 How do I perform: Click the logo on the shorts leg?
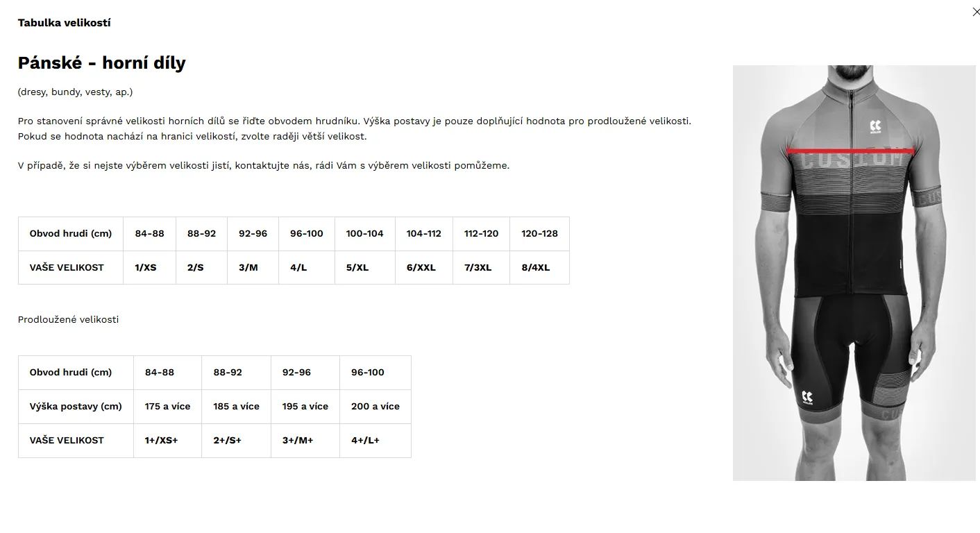click(x=807, y=398)
